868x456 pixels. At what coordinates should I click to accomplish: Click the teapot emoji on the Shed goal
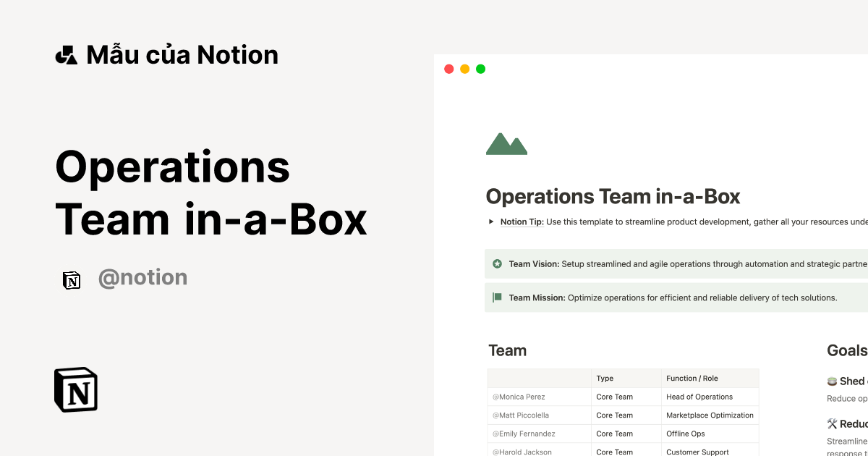pos(832,381)
